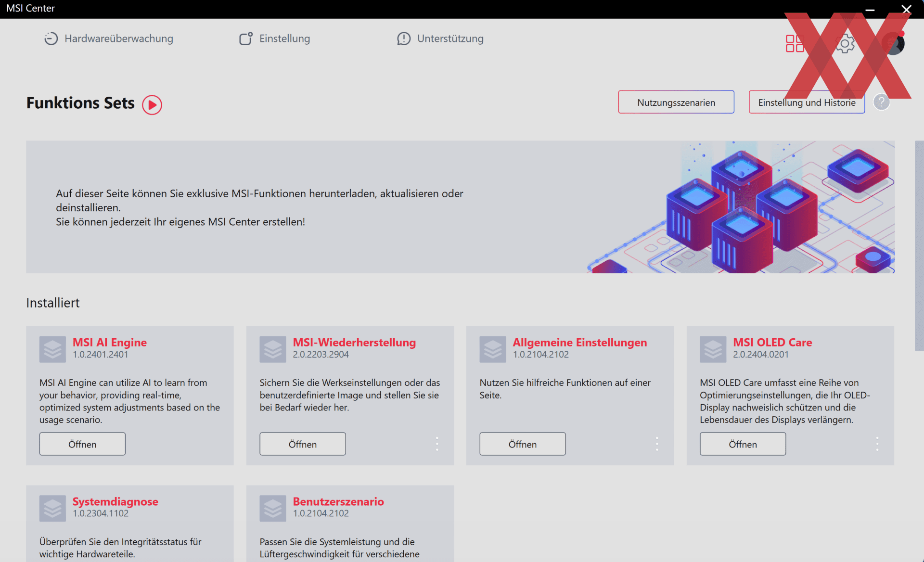Image resolution: width=924 pixels, height=562 pixels.
Task: Click the MSI-Wiederherstellung title
Action: (x=354, y=342)
